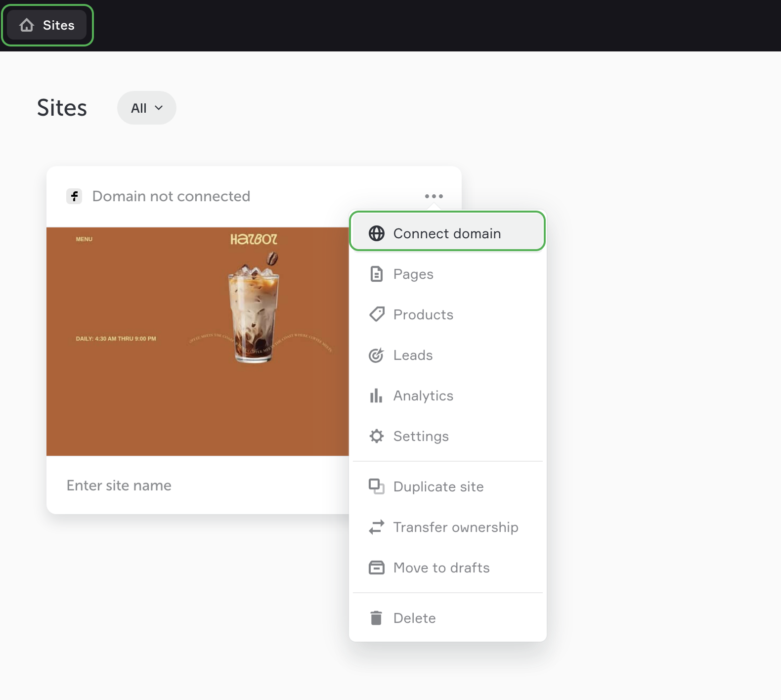Click the Pages document icon
Screen dimensions: 781x700
(x=377, y=274)
